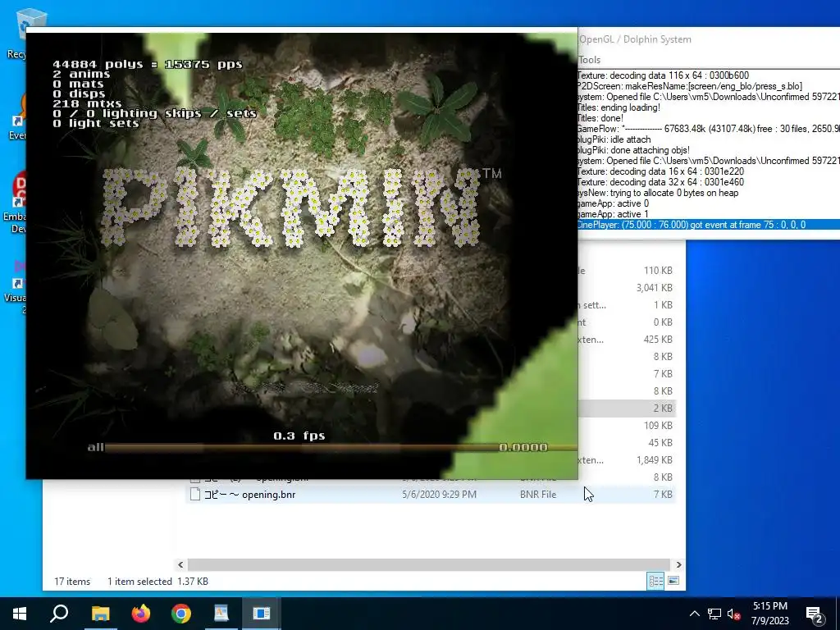Switch Explorer to Details view icon

pos(655,581)
